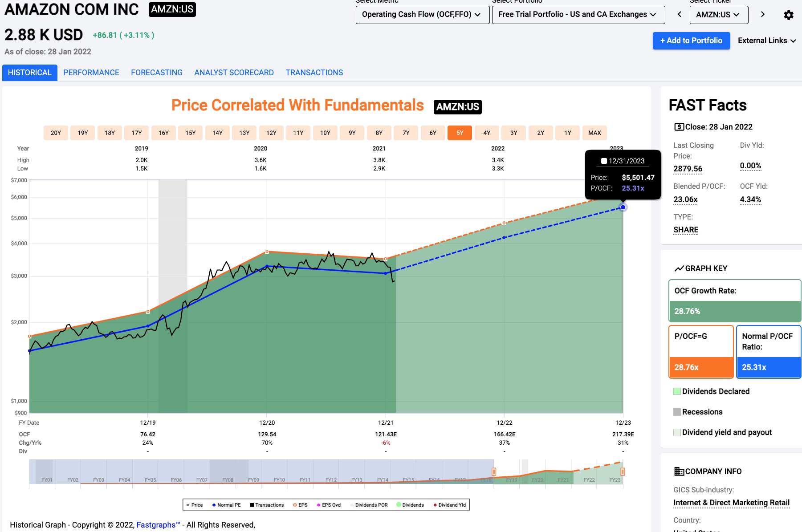
Task: Switch to the HISTORICAL tab
Action: click(x=30, y=73)
